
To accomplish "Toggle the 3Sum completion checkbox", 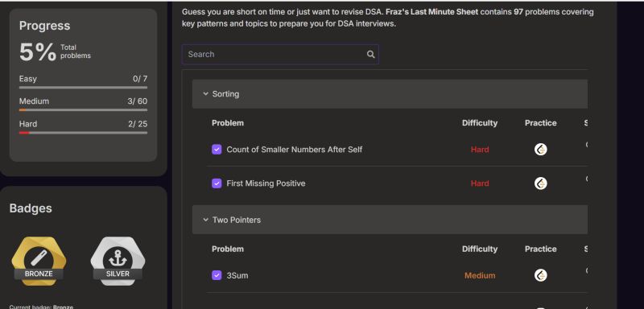I will pos(217,275).
